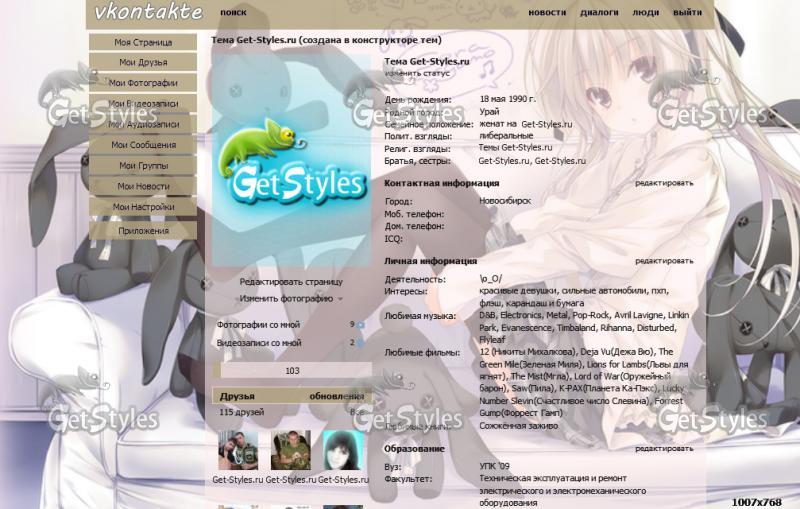This screenshot has height=509, width=800.
Task: Click Evanescence in favorite music
Action: click(527, 328)
